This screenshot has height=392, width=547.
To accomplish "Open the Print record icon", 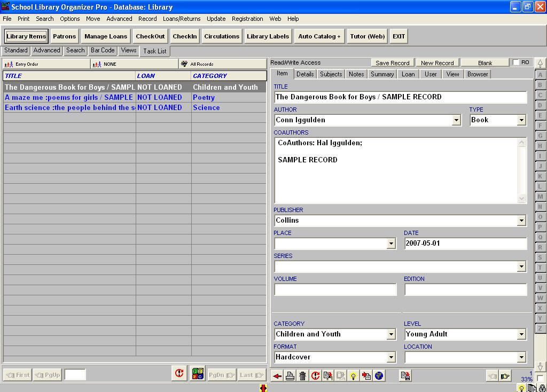I will [x=290, y=375].
